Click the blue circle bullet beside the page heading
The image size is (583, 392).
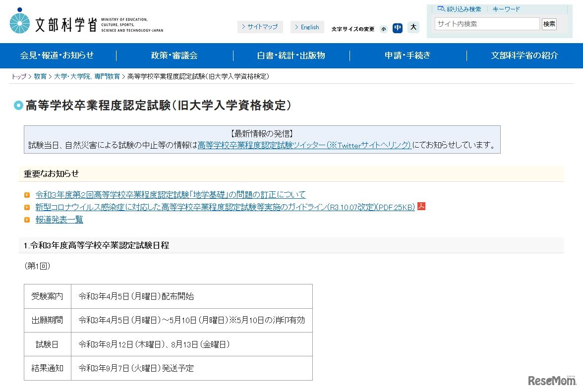click(18, 106)
